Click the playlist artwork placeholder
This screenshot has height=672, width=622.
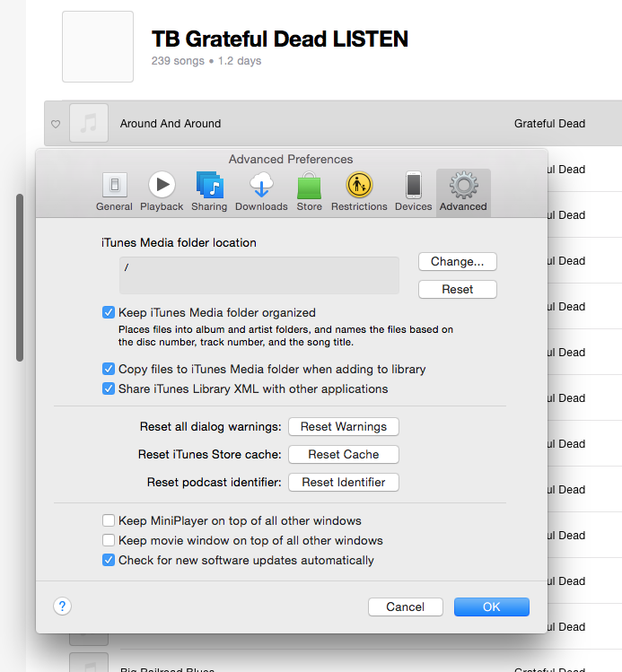pyautogui.click(x=98, y=47)
